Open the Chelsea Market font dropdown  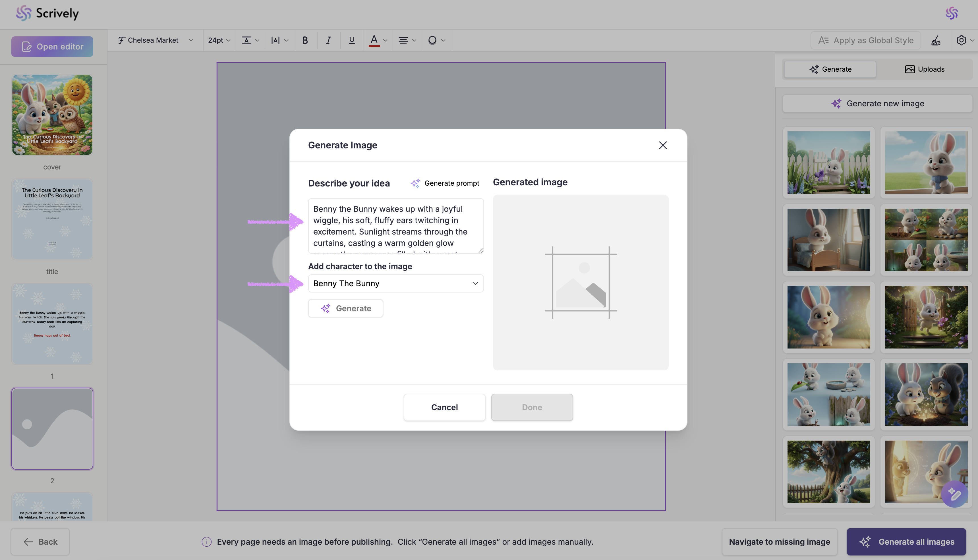tap(156, 40)
